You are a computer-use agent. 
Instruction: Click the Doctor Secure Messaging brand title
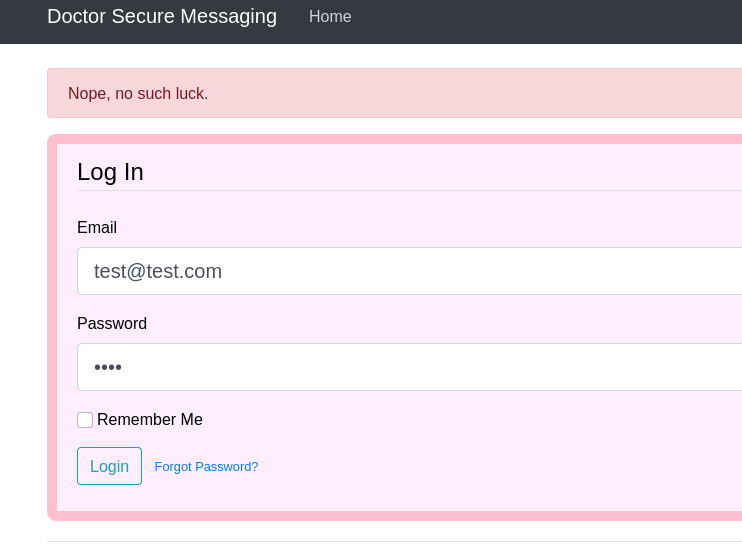(162, 17)
